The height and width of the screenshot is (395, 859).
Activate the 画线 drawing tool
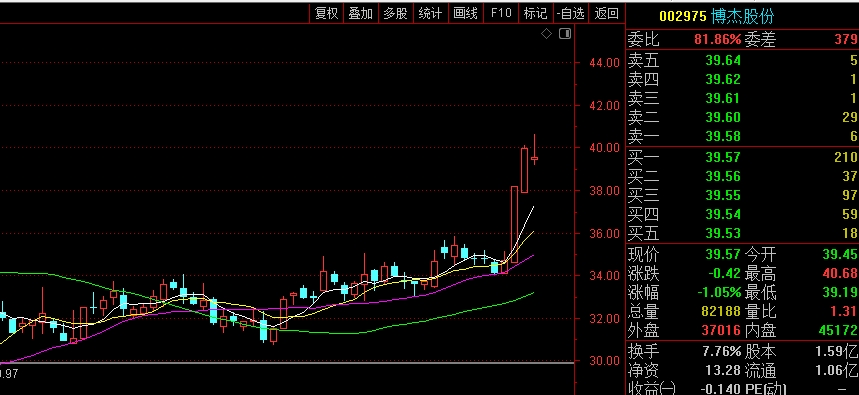[466, 13]
